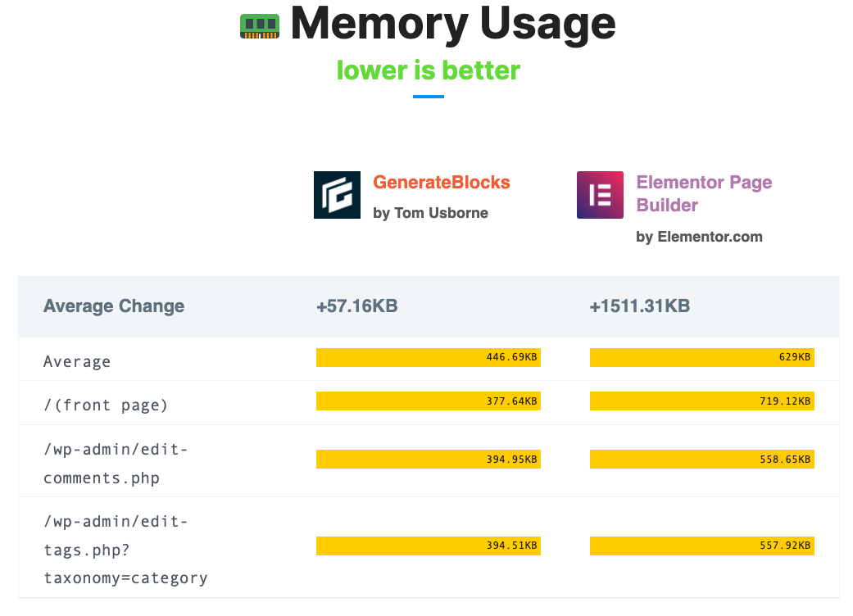The image size is (853, 616).
Task: Select the Memory Usage heading text
Action: click(452, 24)
